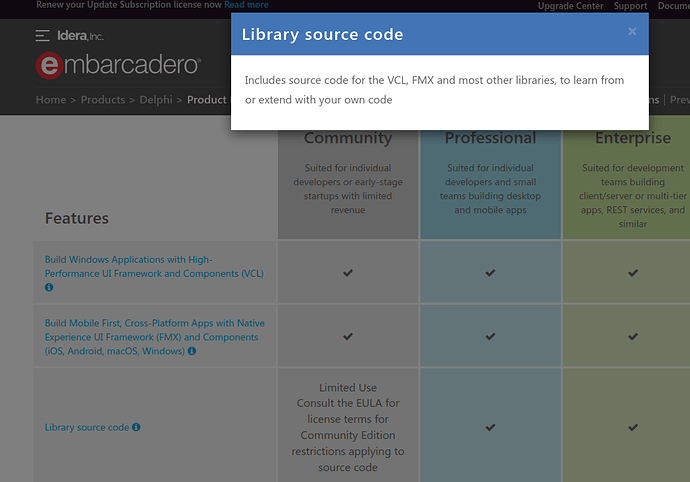
Task: Open the Build Windows Applications VCL link
Action: tap(154, 266)
